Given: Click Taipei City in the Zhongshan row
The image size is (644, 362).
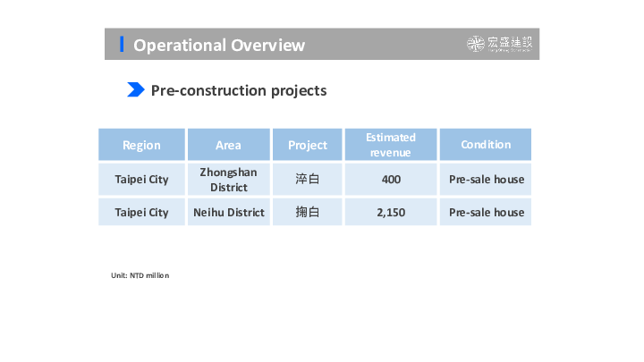Looking at the screenshot, I should (x=141, y=180).
